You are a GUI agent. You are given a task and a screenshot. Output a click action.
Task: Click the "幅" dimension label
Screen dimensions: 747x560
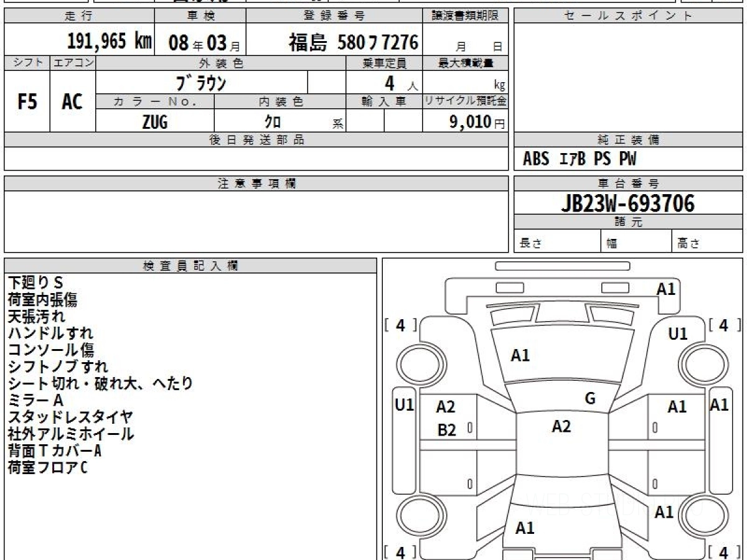[612, 244]
